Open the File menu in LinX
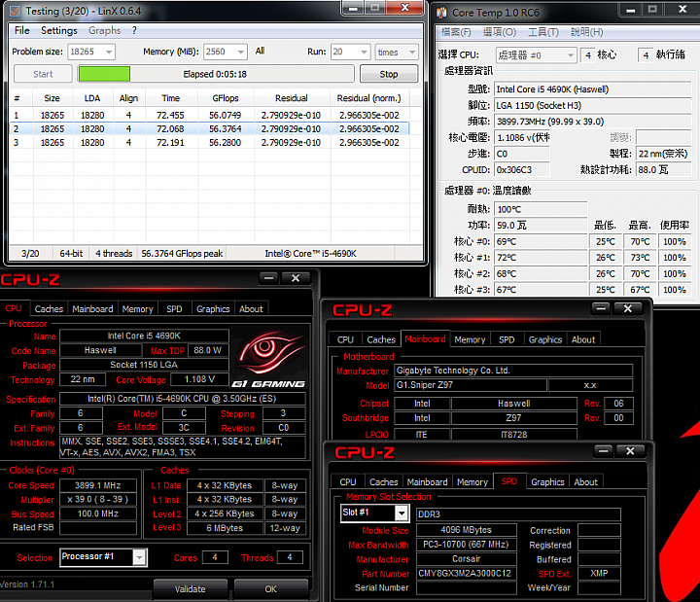Viewport: 700px width, 602px height. pos(21,30)
